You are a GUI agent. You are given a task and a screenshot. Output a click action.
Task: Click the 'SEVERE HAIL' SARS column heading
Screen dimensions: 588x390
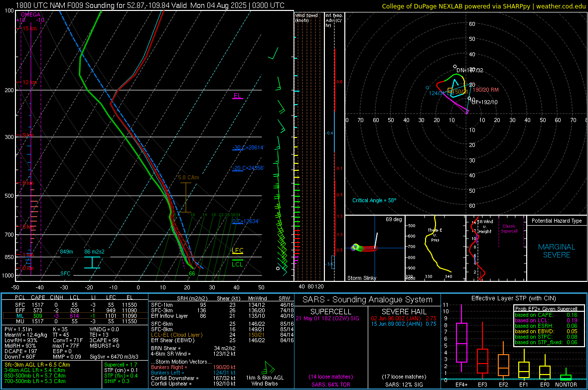(404, 312)
